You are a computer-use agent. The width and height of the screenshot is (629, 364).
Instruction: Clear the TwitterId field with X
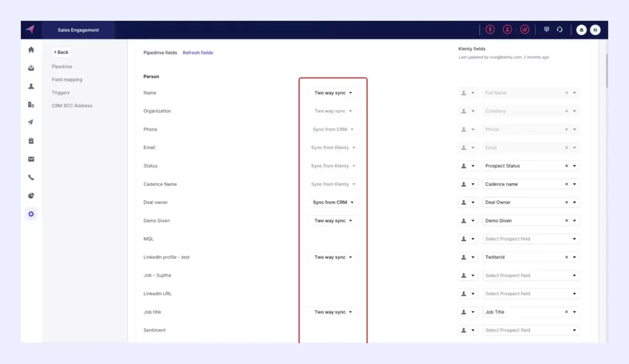click(566, 257)
